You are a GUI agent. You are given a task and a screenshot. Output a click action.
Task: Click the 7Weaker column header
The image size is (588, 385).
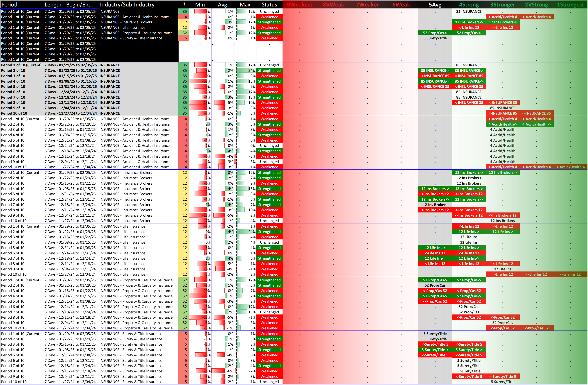[x=367, y=4]
